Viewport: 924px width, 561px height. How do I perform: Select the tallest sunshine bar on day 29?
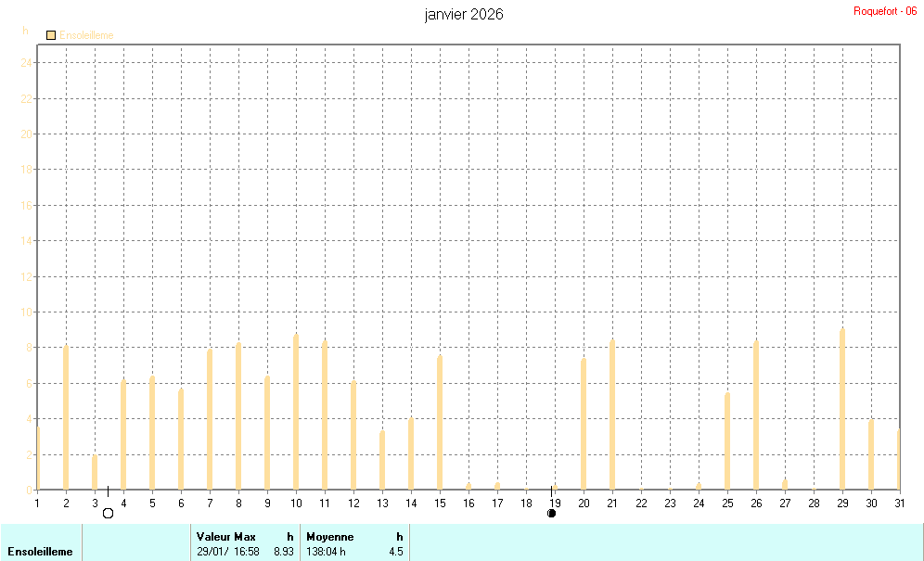(842, 408)
